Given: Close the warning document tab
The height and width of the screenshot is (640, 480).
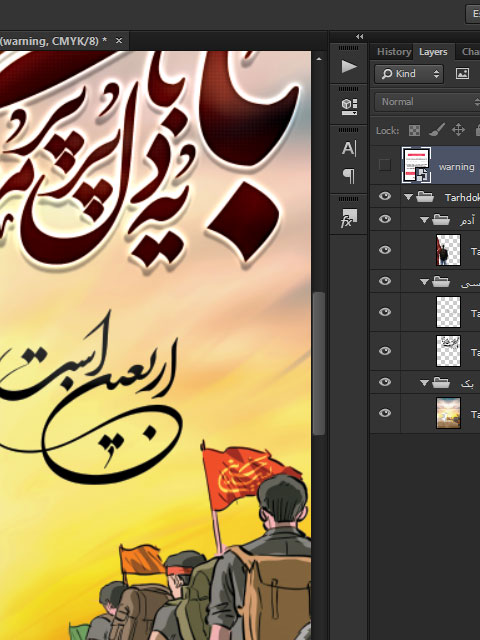Looking at the screenshot, I should click(119, 41).
